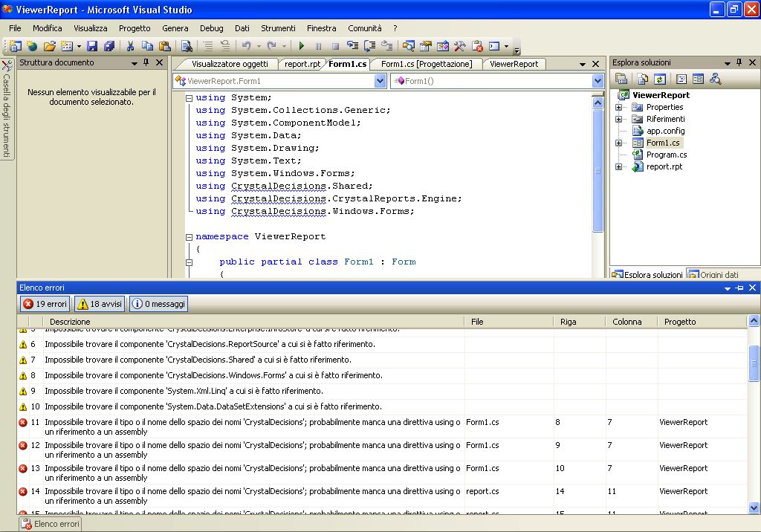Screen dimensions: 761x532
Task: Click the View Class Diagram icon
Action: [716, 79]
